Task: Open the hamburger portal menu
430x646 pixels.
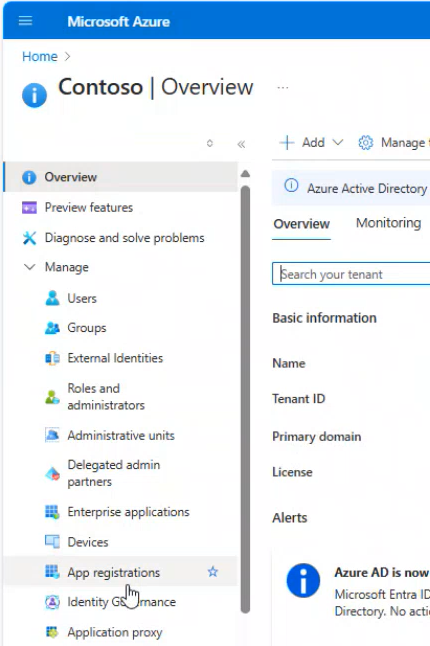Action: pyautogui.click(x=26, y=21)
